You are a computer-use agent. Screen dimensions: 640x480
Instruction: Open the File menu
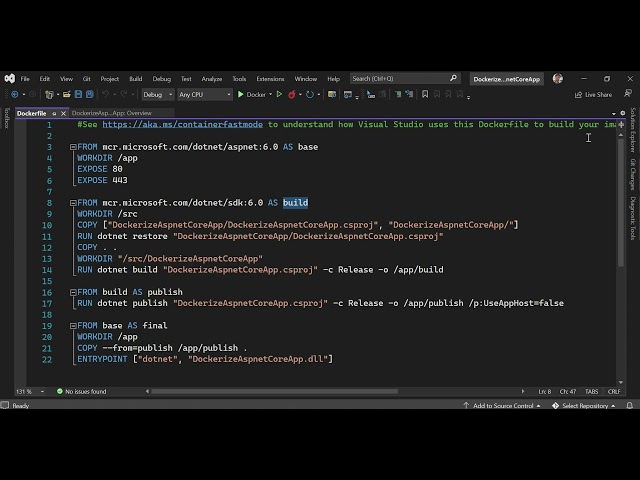coord(25,79)
